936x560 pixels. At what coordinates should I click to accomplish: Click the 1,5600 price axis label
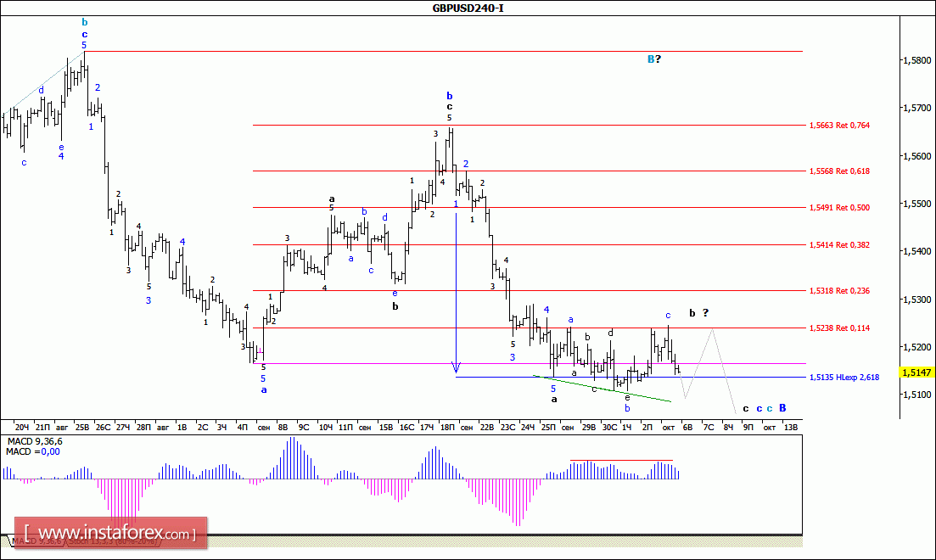click(x=918, y=156)
